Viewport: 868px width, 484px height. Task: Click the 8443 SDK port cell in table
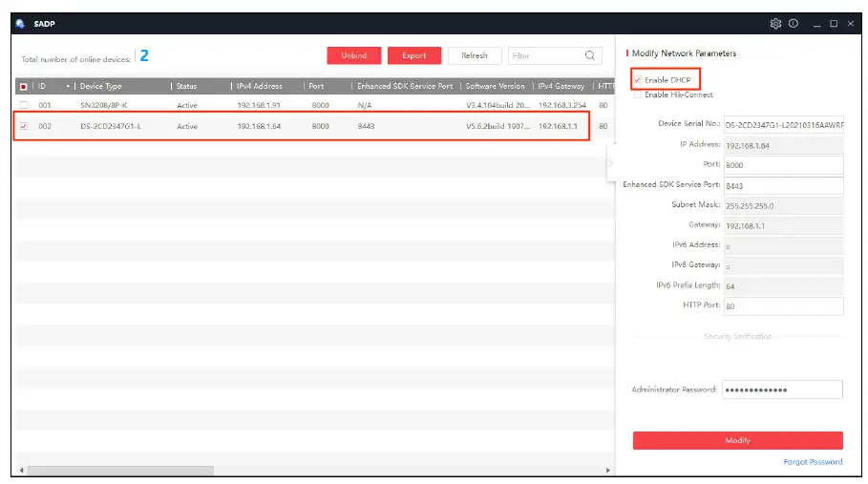click(366, 126)
